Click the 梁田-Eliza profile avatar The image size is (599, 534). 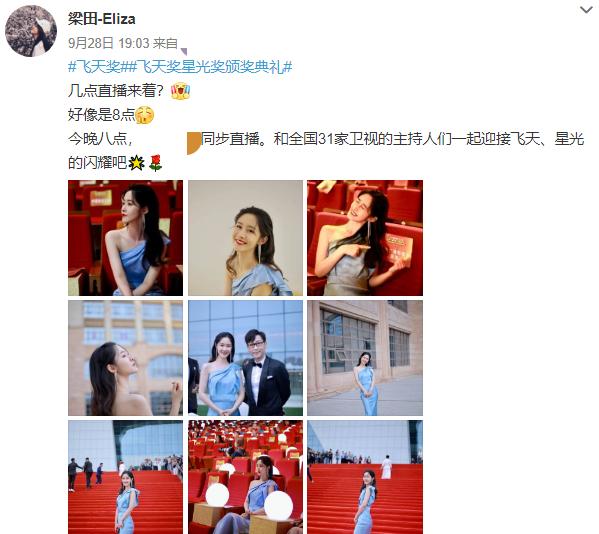click(31, 31)
